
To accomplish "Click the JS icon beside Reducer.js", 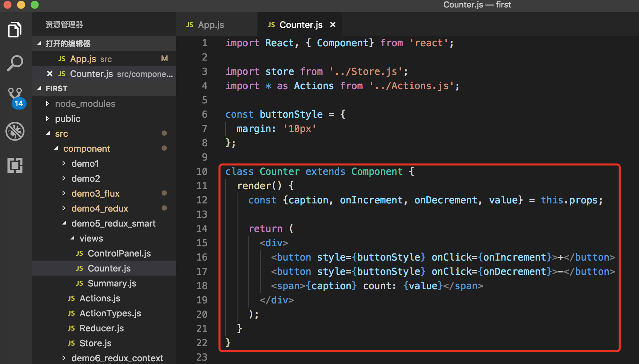I will (71, 328).
